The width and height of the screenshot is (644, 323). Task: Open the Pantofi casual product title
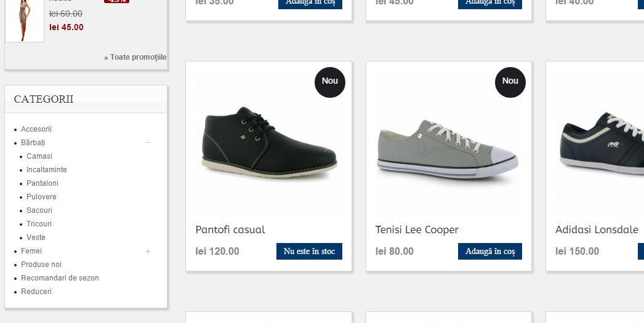pyautogui.click(x=230, y=229)
